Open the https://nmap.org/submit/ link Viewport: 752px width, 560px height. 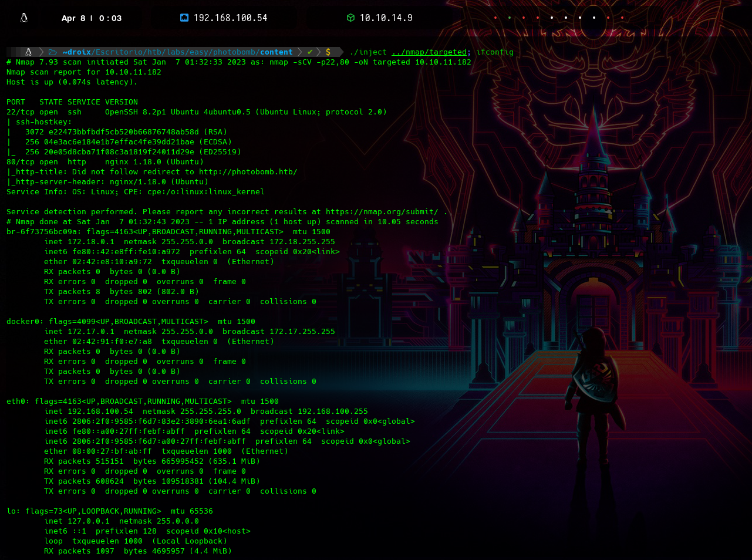point(382,212)
